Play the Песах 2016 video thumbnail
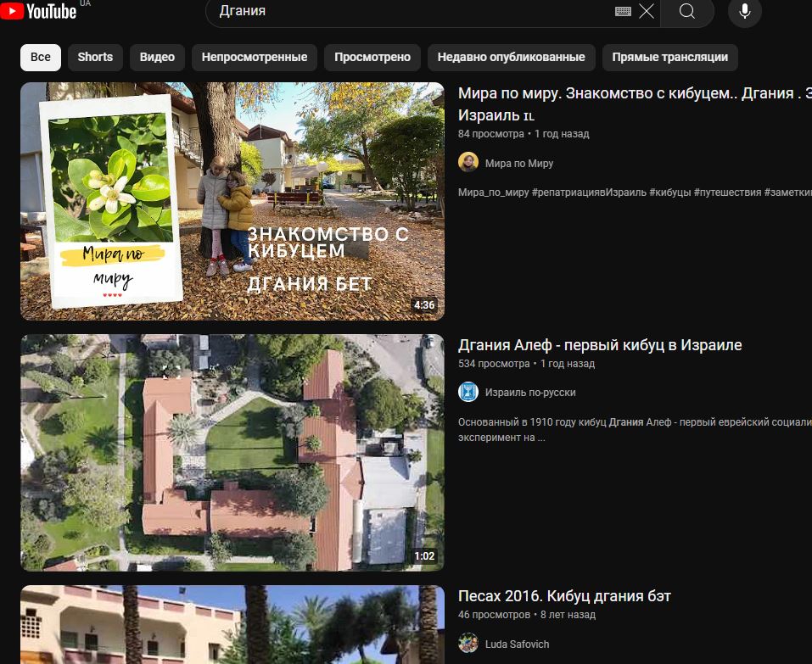The height and width of the screenshot is (664, 812). pos(232,625)
